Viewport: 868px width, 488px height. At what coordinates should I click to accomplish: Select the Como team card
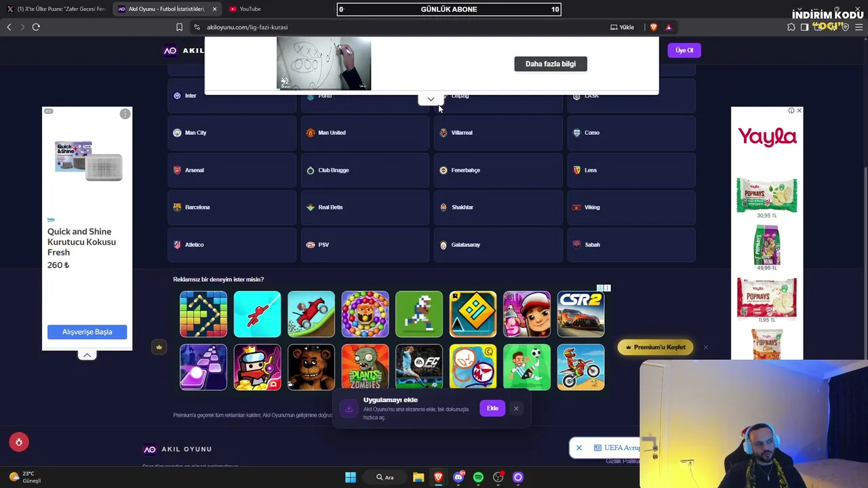pos(631,133)
